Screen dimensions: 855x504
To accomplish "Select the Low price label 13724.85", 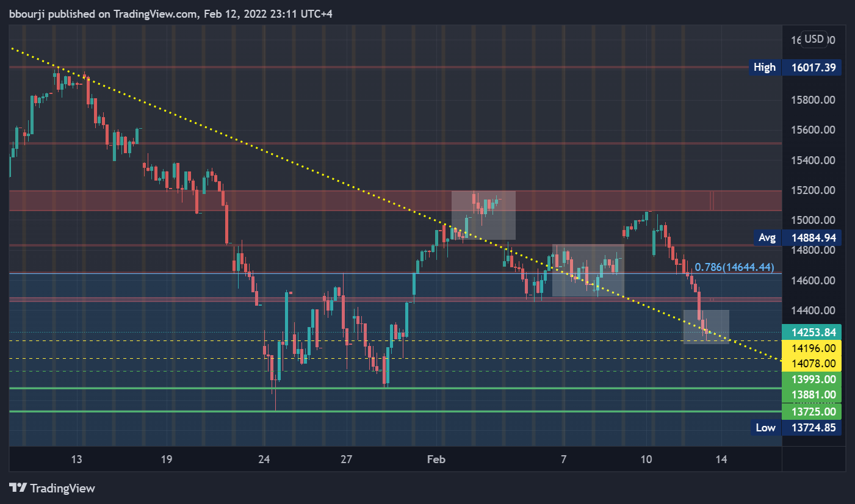I will pos(813,428).
